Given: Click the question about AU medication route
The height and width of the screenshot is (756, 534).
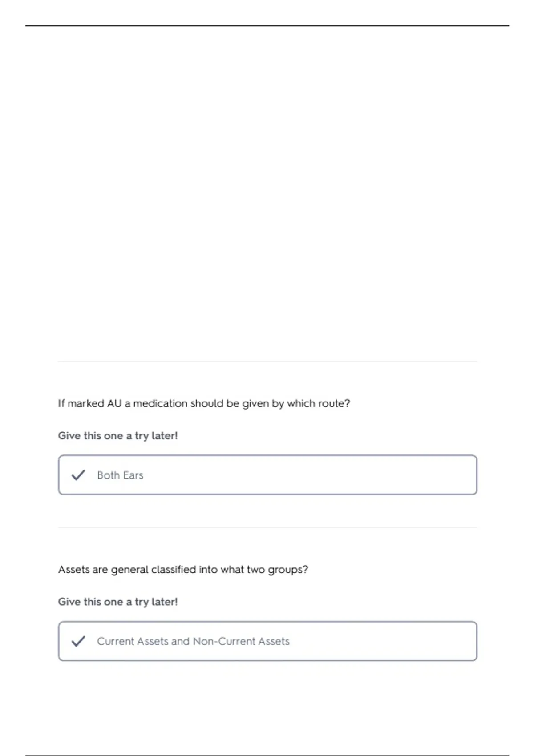Looking at the screenshot, I should 204,404.
